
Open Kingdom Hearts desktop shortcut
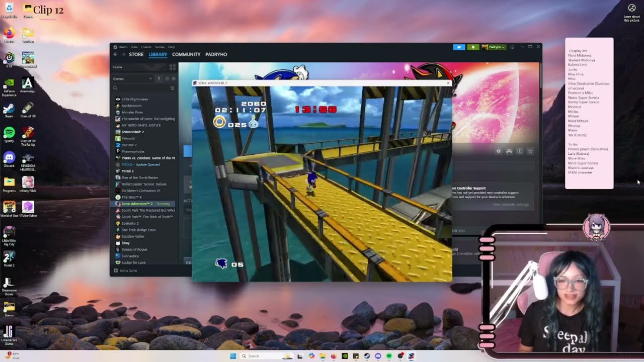point(28,162)
